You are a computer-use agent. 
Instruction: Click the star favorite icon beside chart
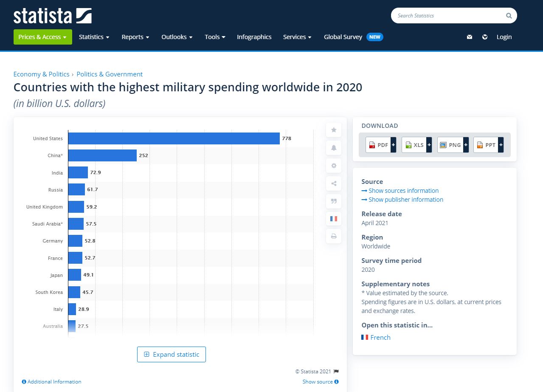tap(334, 130)
